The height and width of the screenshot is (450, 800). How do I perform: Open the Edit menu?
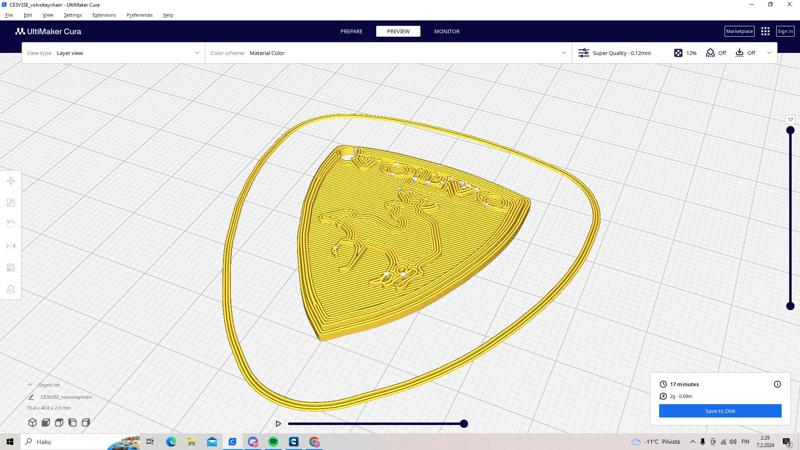click(x=28, y=15)
